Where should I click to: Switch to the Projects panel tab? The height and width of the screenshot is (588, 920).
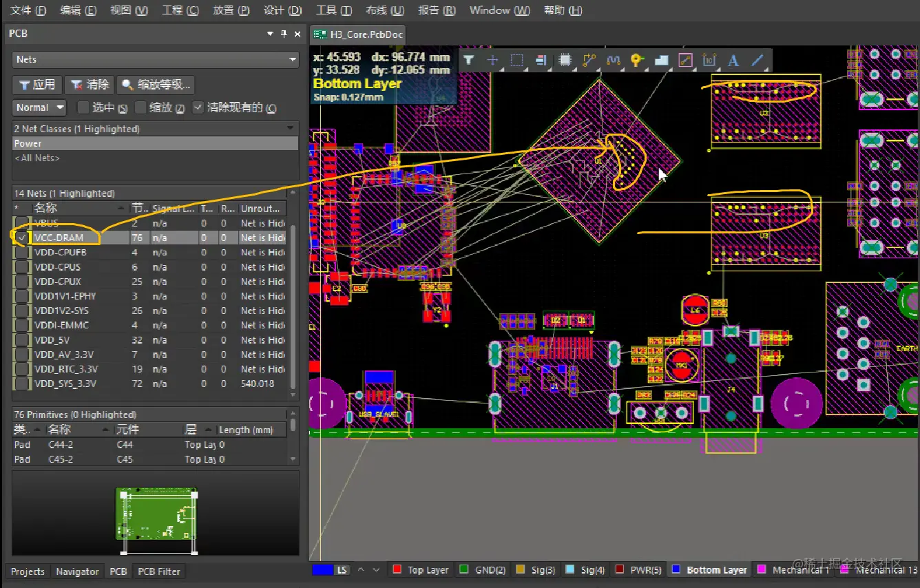[x=28, y=571]
